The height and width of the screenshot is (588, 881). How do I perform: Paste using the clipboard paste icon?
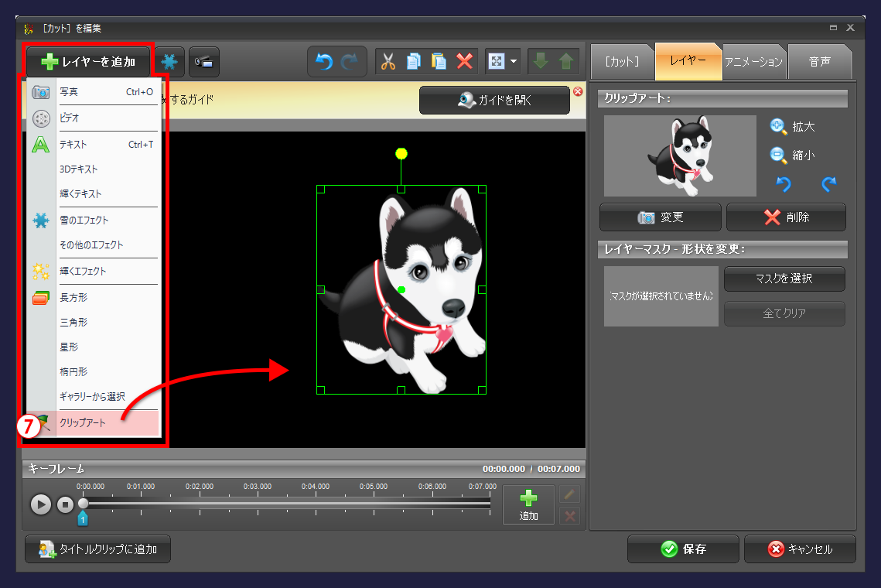coord(438,62)
